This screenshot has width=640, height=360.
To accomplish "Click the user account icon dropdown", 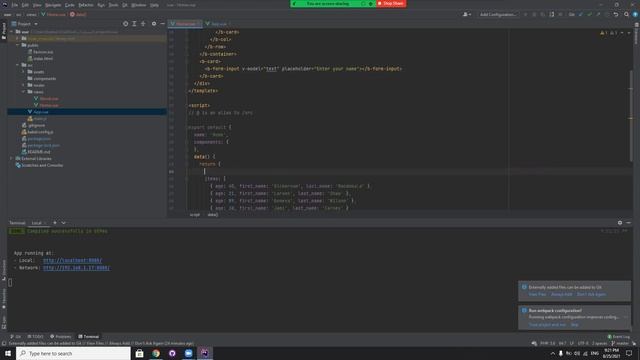I will coord(467,14).
